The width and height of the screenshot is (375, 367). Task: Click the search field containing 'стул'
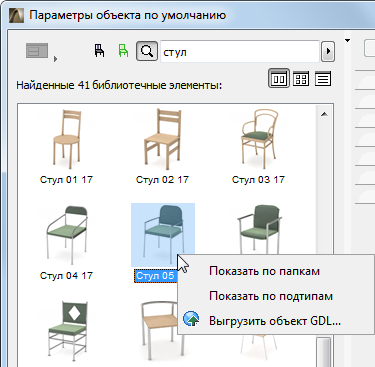[x=240, y=51]
